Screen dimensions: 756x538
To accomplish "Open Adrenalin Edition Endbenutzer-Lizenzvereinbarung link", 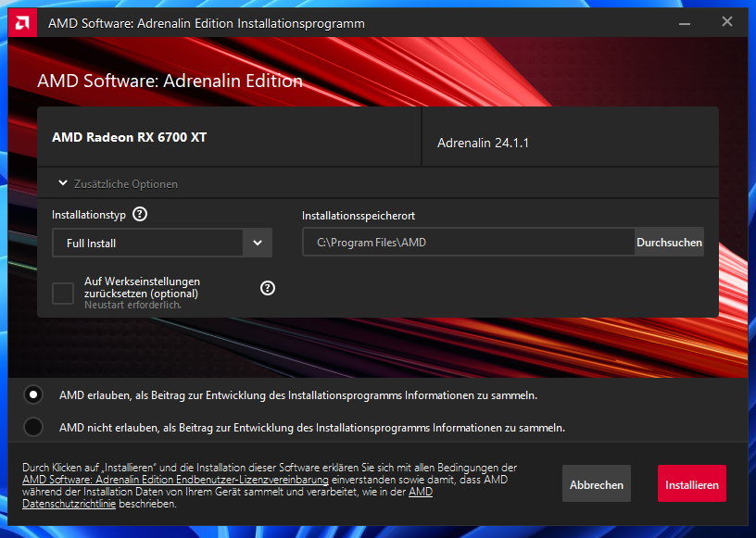I will [x=175, y=480].
